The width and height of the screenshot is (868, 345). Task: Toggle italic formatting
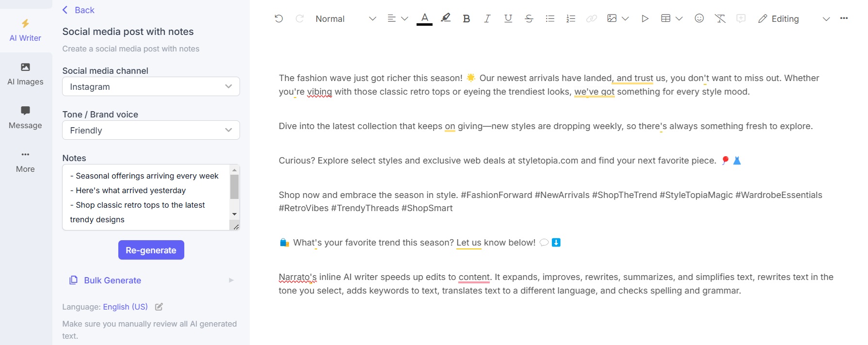point(487,18)
